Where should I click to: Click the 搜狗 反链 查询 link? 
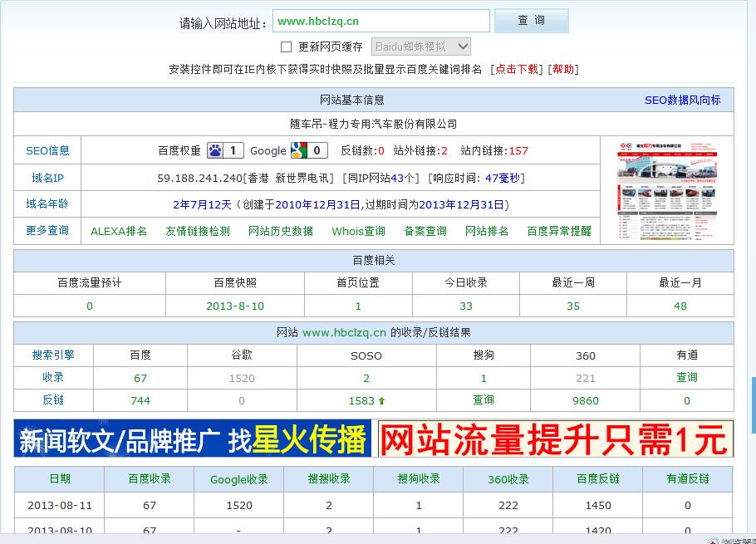click(x=484, y=400)
